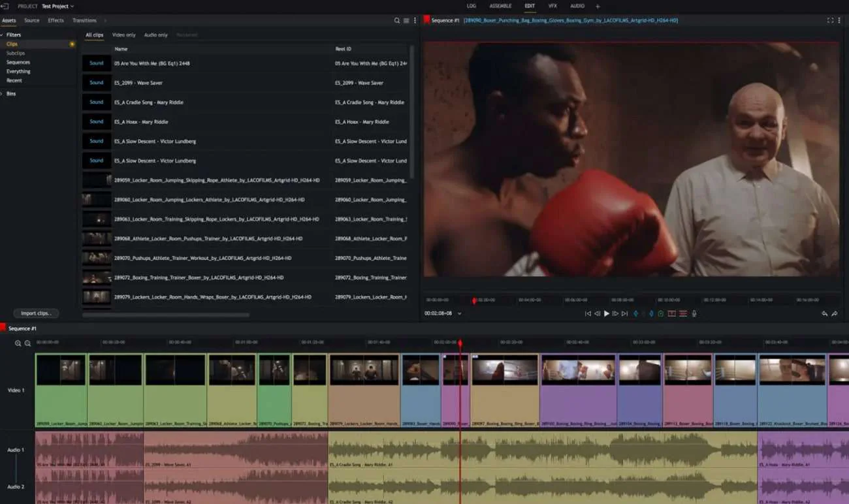Step back one frame

click(x=597, y=313)
